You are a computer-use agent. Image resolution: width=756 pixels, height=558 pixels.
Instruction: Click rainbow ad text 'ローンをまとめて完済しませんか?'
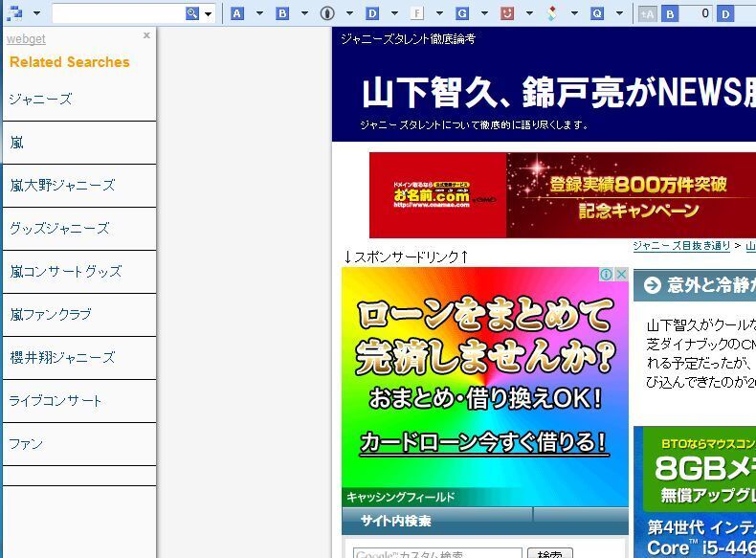pos(485,336)
